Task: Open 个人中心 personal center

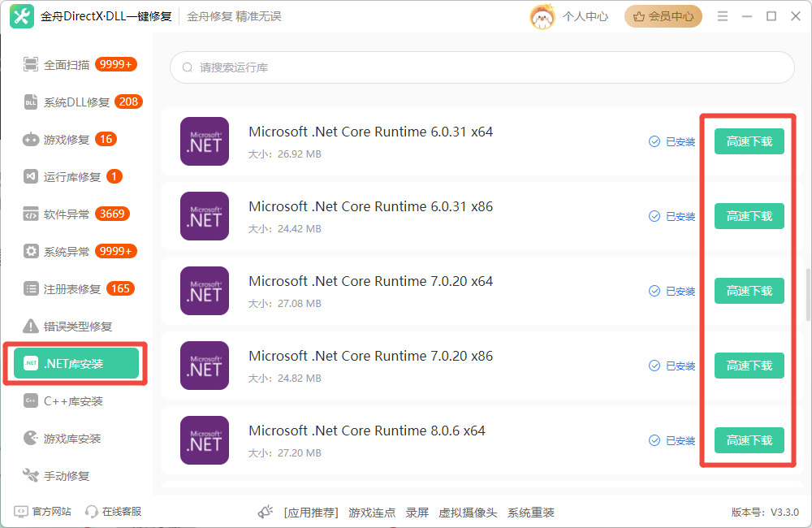Action: 585,16
